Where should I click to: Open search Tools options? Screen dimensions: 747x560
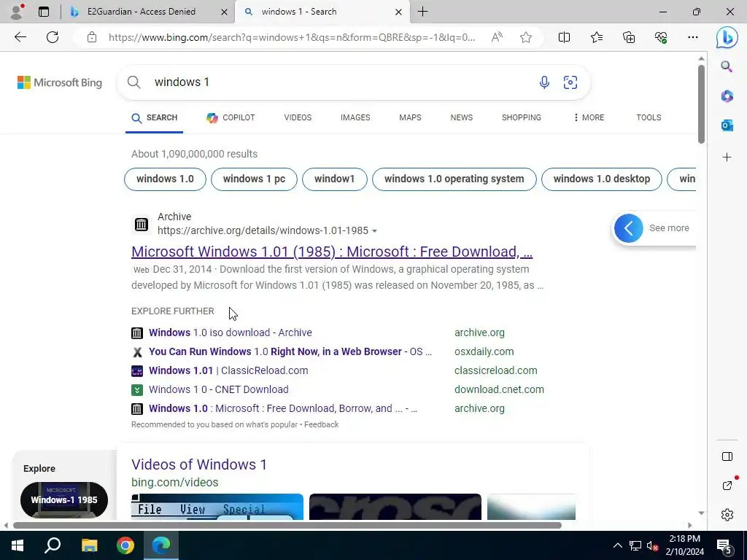coord(649,117)
